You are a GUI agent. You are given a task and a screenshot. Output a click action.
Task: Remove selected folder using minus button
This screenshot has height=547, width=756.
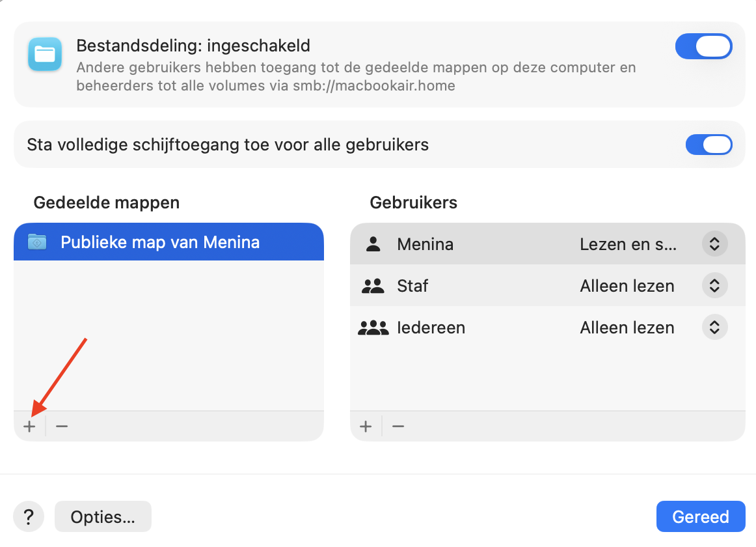point(61,425)
